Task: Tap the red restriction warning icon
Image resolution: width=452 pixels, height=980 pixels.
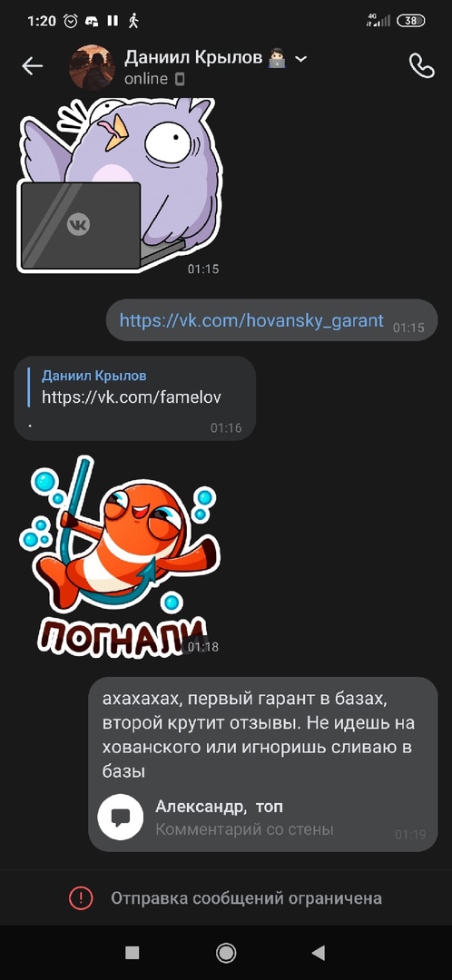Action: (81, 898)
